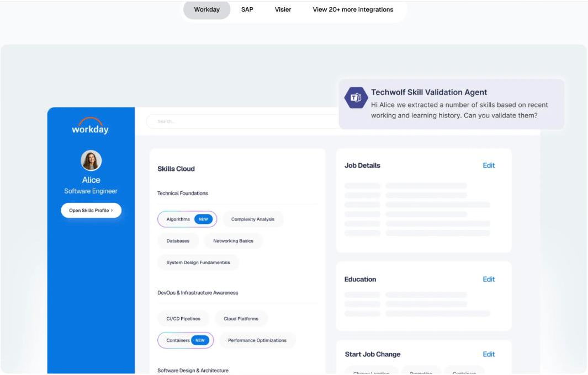The image size is (588, 375).
Task: Focus the Search input field
Action: point(242,121)
